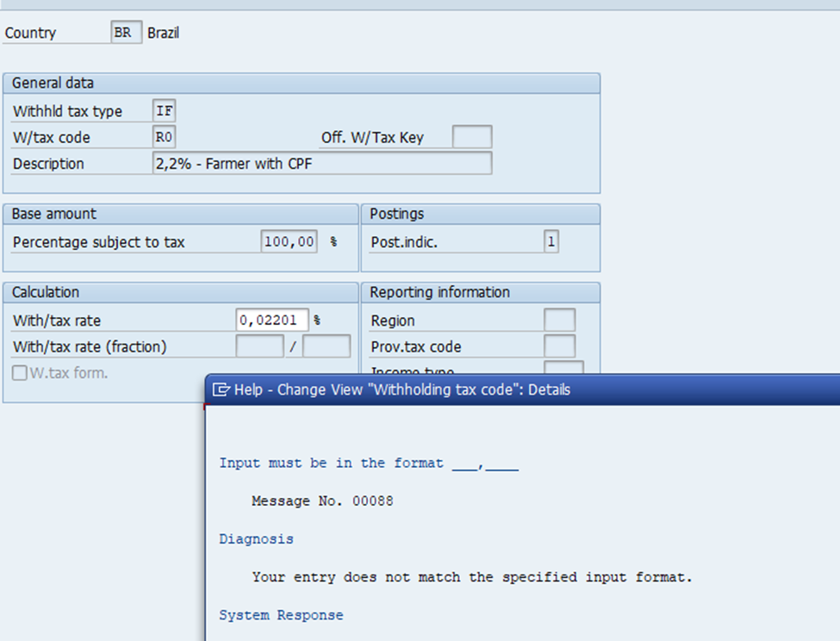Focus the fraction denominator field
840x641 pixels.
click(327, 346)
